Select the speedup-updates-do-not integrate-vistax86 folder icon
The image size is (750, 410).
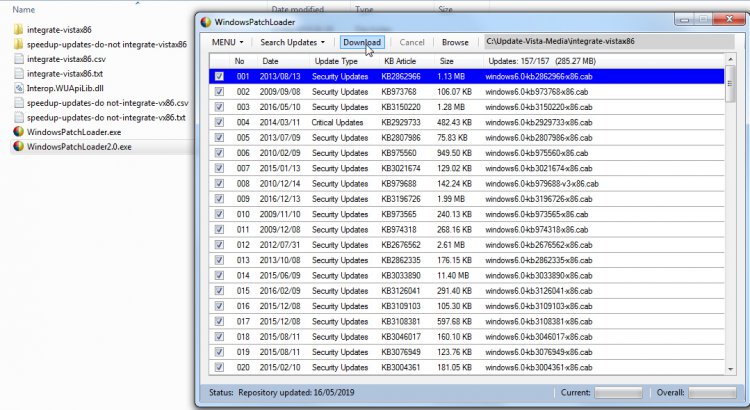click(x=18, y=44)
